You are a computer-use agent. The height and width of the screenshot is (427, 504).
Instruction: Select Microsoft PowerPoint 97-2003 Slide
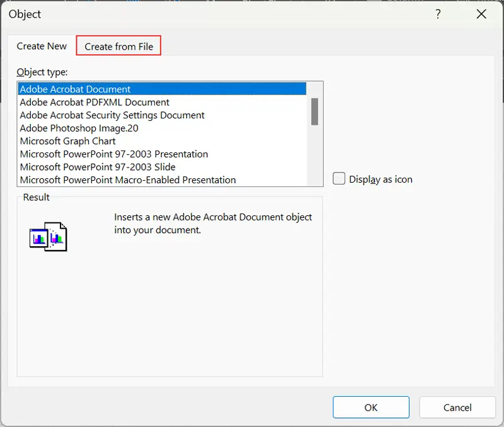click(x=98, y=167)
